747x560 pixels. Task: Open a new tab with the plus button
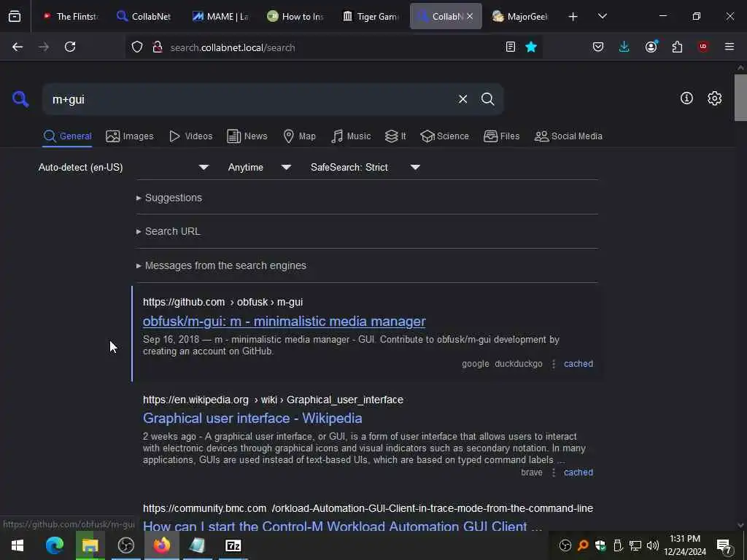573,17
